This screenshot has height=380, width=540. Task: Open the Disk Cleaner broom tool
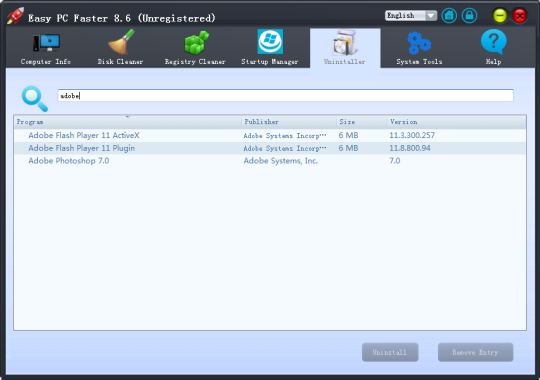(120, 48)
